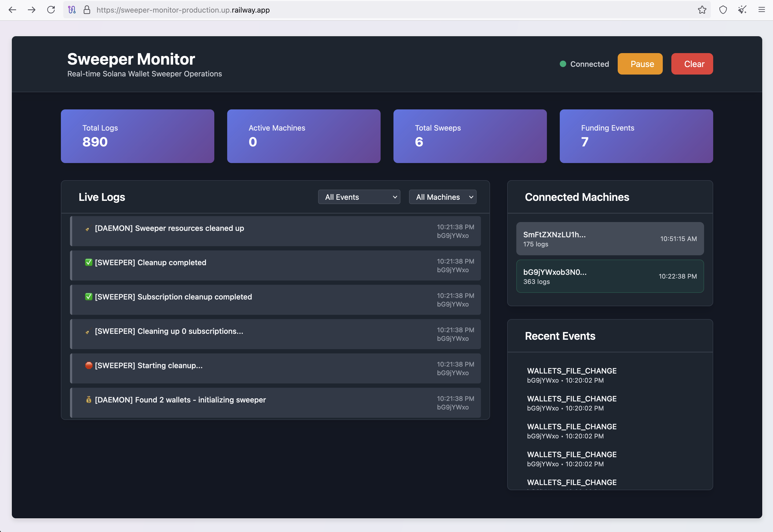Open the browser hamburger menu
Screen dimensions: 773x532
point(761,10)
